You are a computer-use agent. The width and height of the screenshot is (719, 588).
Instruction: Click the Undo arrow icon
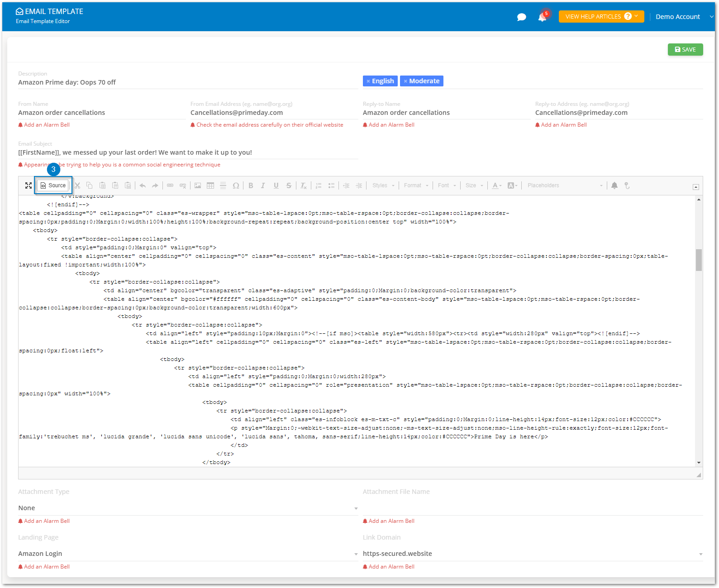pyautogui.click(x=143, y=185)
